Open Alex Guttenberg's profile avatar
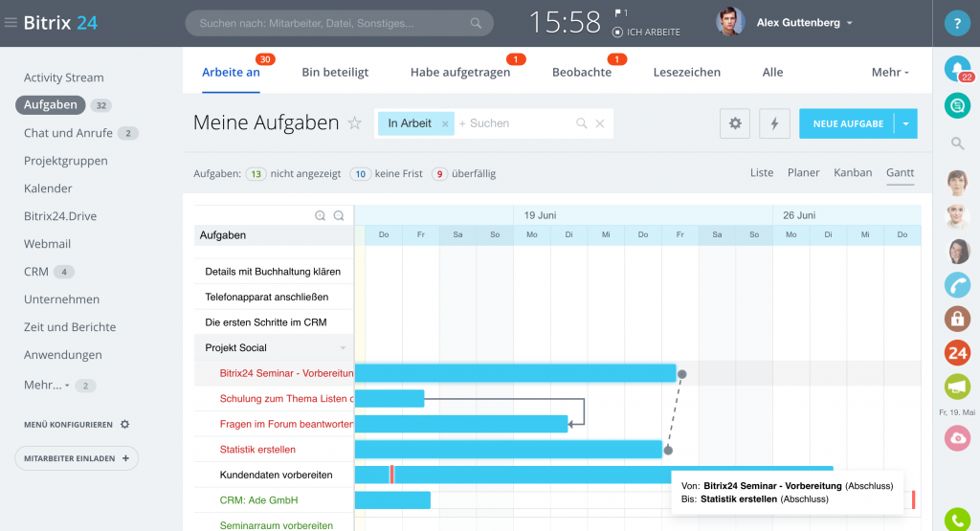Image resolution: width=980 pixels, height=531 pixels. (x=730, y=23)
